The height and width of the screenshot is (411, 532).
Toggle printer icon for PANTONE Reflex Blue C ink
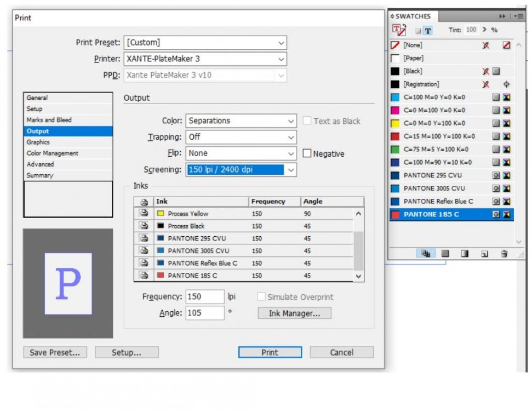(144, 262)
